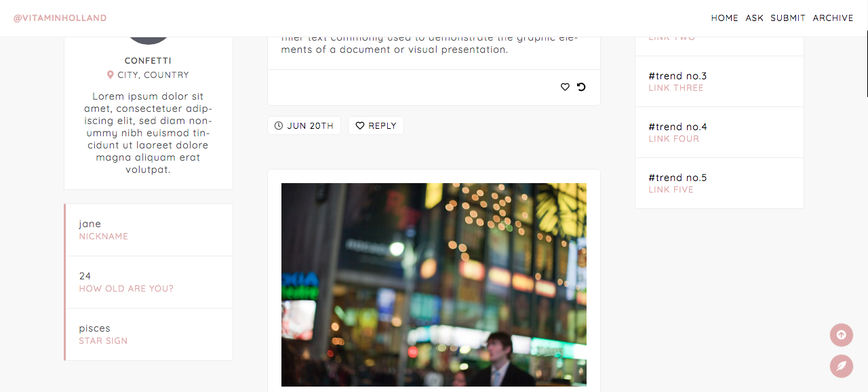Click the clock icon beside Jun 20th
This screenshot has height=392, width=868.
point(279,125)
